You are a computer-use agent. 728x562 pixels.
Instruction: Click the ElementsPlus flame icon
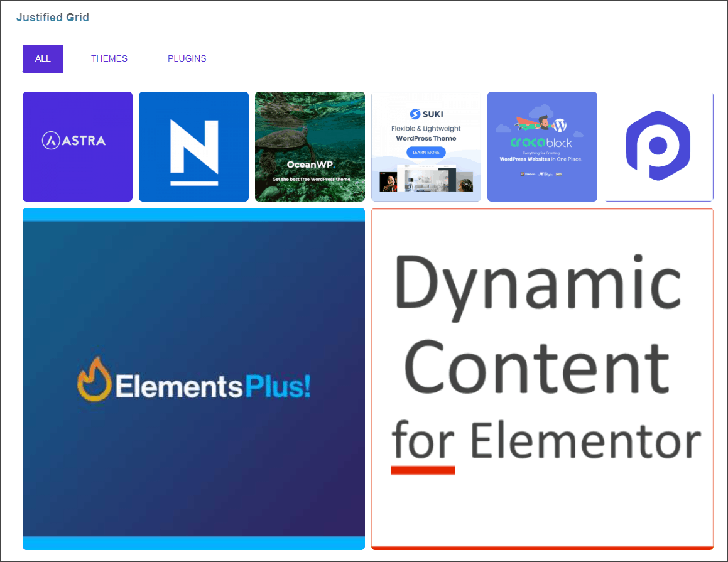(94, 379)
